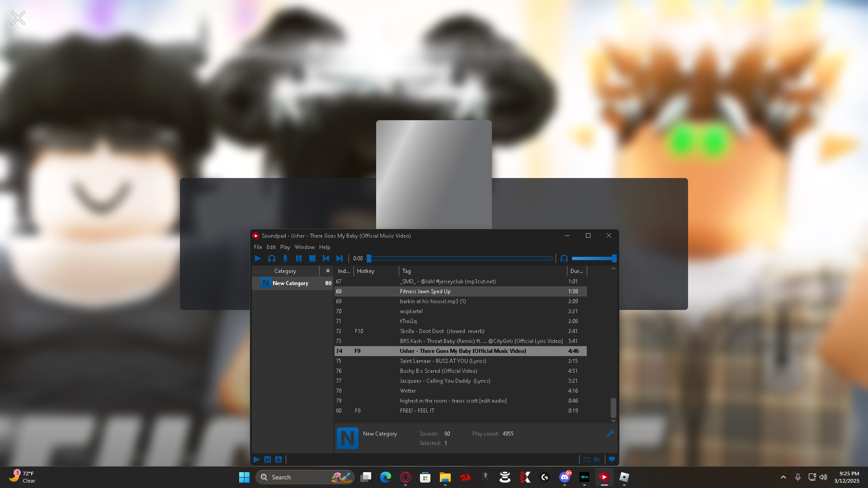Click the playback seek bar

pos(460,258)
